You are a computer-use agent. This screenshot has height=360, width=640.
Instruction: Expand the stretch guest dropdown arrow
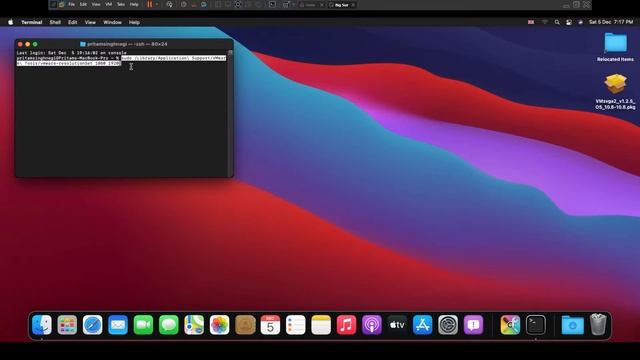click(x=293, y=4)
